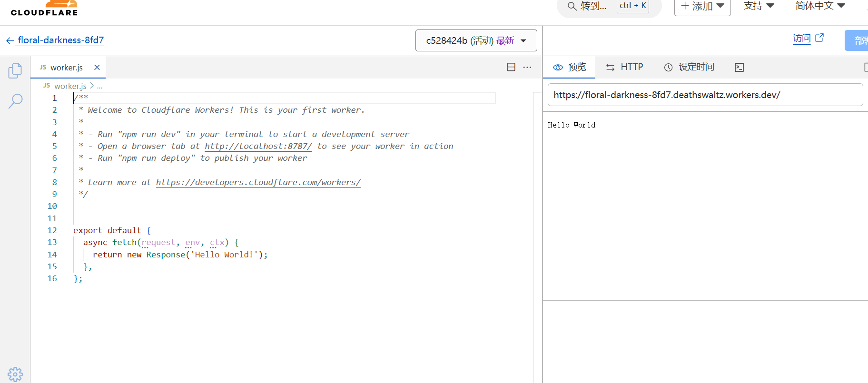Close the worker.js editor tab
Image resolution: width=868 pixels, height=383 pixels.
pos(97,67)
